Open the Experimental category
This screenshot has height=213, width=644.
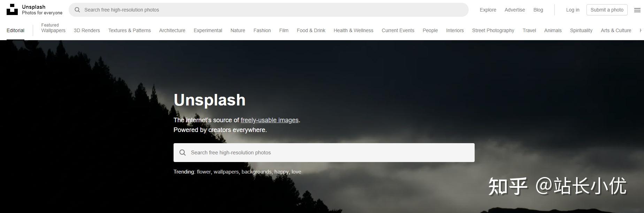click(x=208, y=30)
